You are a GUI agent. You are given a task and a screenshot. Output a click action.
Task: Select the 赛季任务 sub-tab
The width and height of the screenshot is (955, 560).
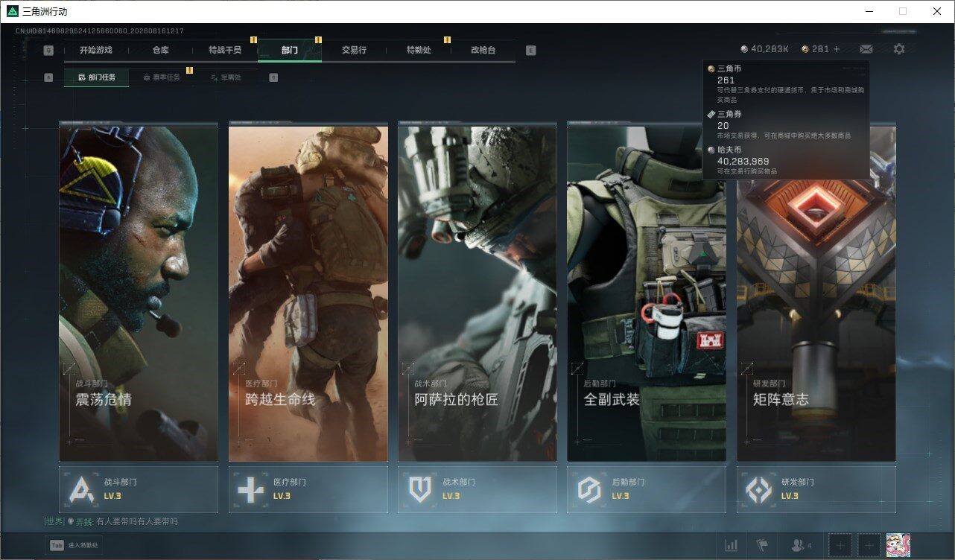pyautogui.click(x=161, y=77)
